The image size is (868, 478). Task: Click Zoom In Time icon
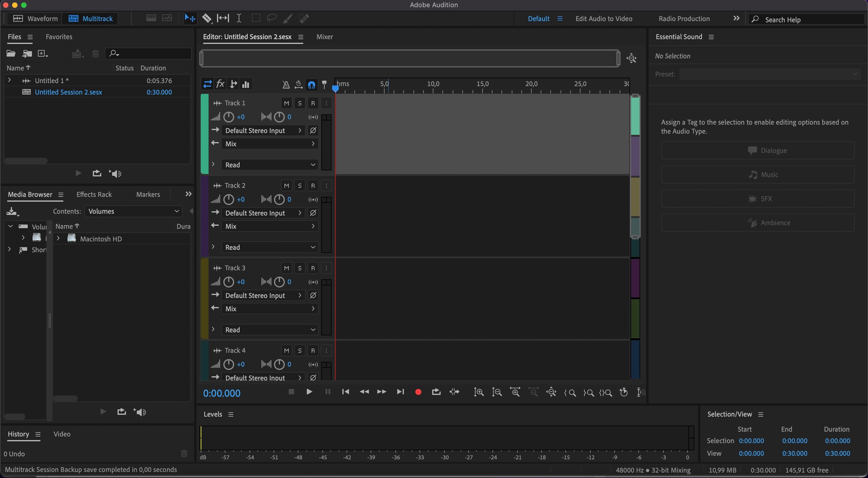coord(515,392)
